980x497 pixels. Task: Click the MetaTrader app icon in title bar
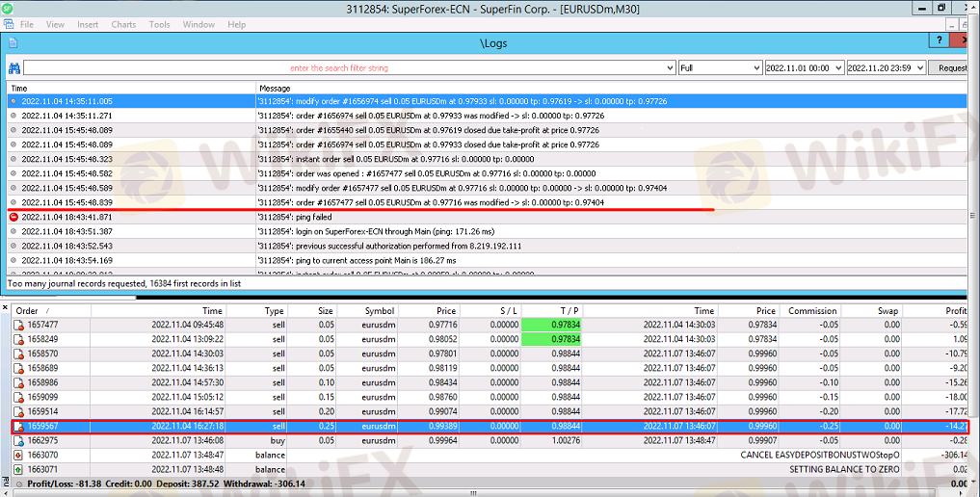[8, 8]
